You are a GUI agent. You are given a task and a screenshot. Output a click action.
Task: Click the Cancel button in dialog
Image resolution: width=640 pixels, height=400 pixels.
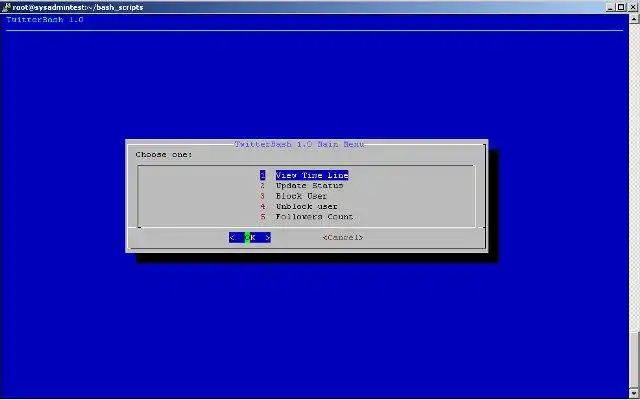point(343,238)
